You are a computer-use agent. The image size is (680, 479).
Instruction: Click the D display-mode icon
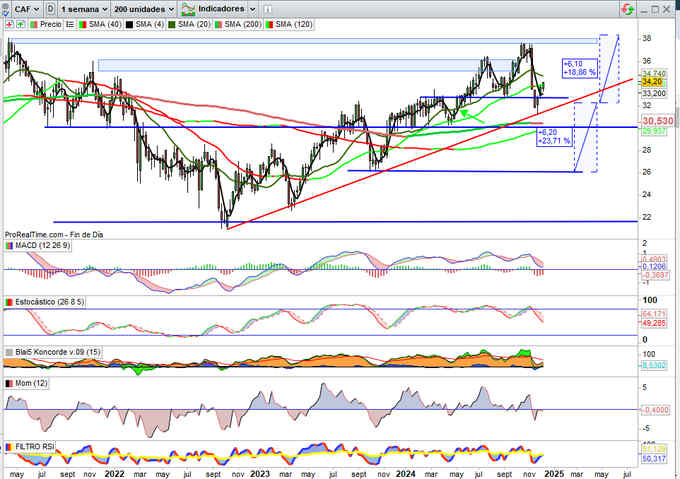pyautogui.click(x=49, y=8)
